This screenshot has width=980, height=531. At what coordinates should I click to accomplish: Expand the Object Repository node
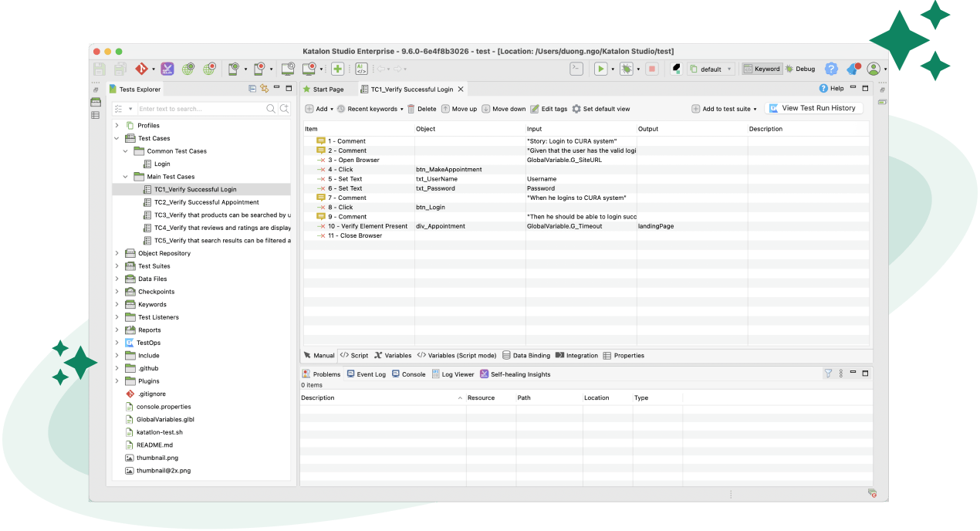coord(117,253)
